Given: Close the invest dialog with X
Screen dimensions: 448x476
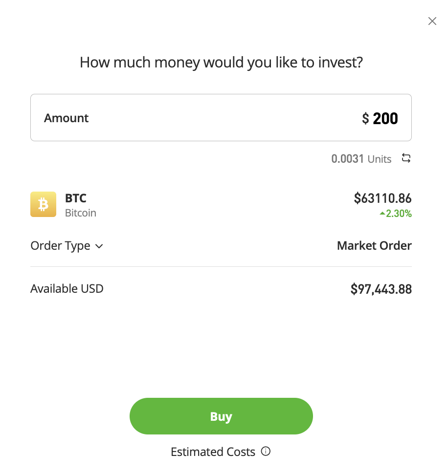Looking at the screenshot, I should tap(432, 21).
